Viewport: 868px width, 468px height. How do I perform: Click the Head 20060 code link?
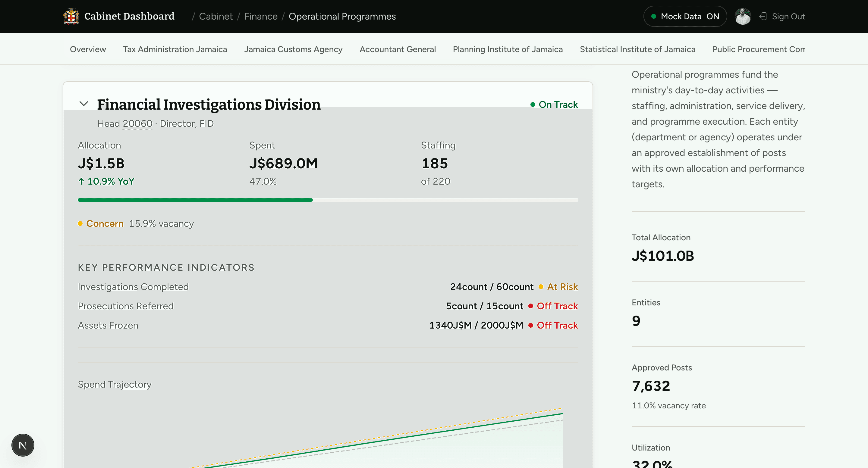tap(137, 123)
